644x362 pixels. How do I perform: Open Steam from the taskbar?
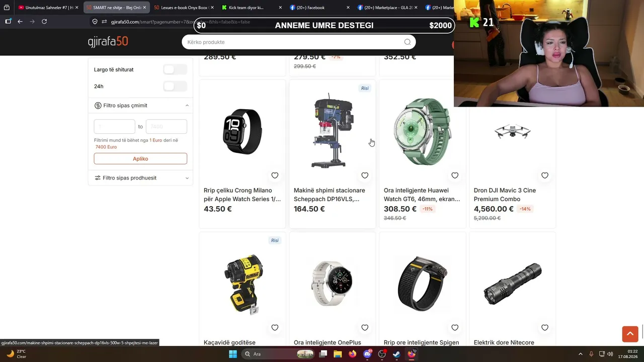(x=396, y=354)
